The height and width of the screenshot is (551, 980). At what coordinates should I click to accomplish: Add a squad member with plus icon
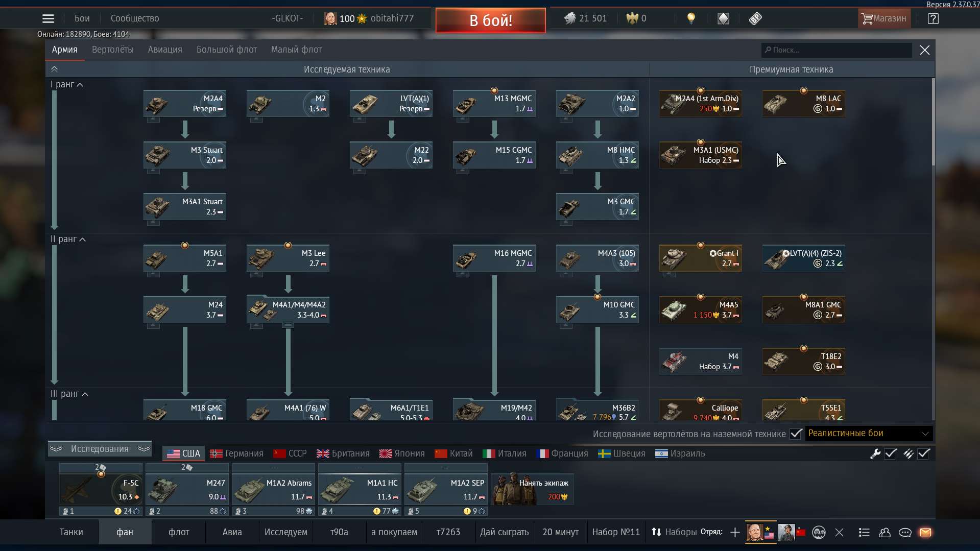[x=735, y=532]
